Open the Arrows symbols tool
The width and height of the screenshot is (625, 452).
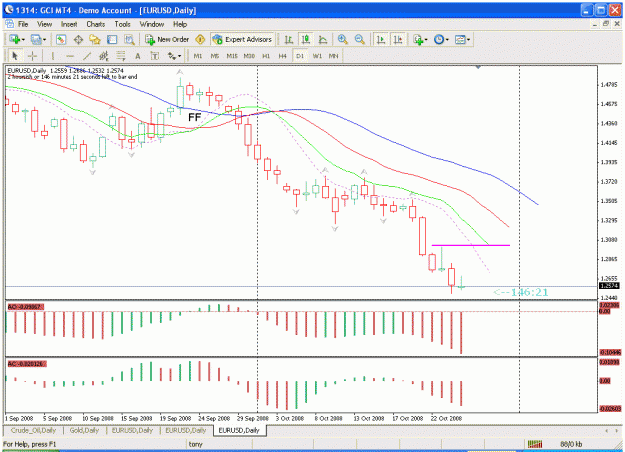[x=172, y=56]
